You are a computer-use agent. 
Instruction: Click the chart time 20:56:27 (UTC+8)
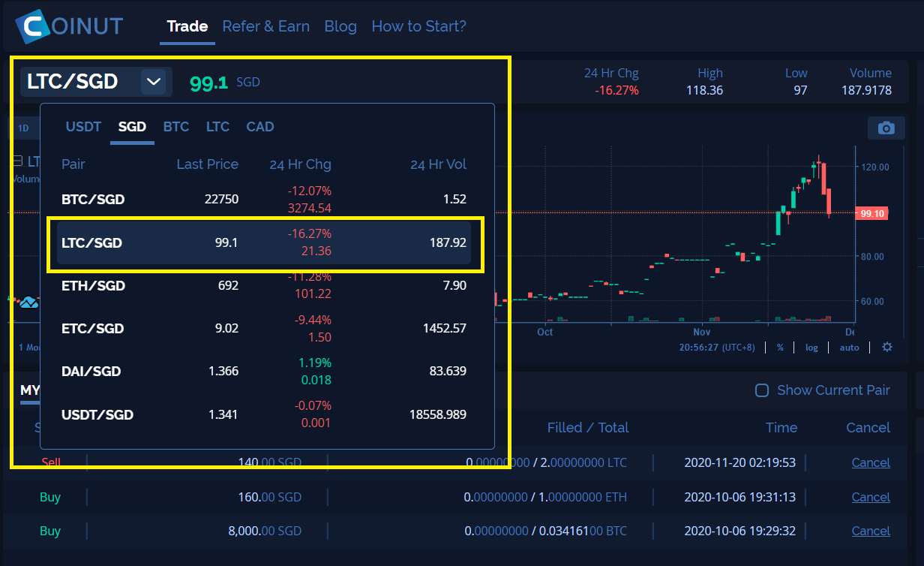point(718,348)
